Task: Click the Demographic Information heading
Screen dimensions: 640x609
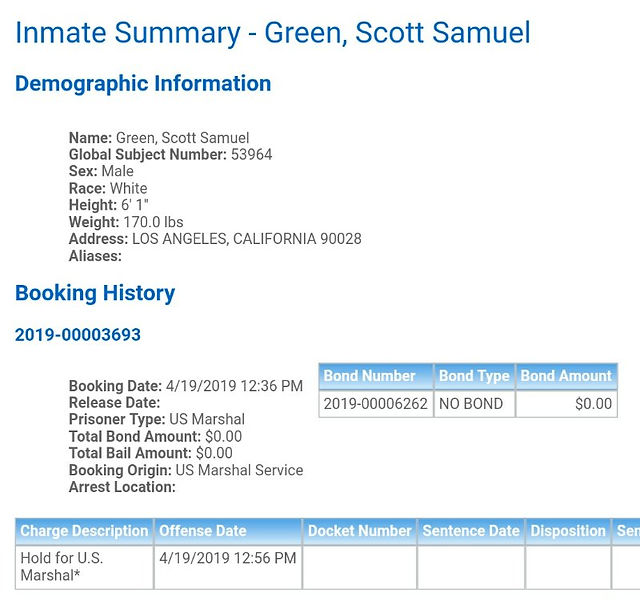Action: (x=143, y=84)
